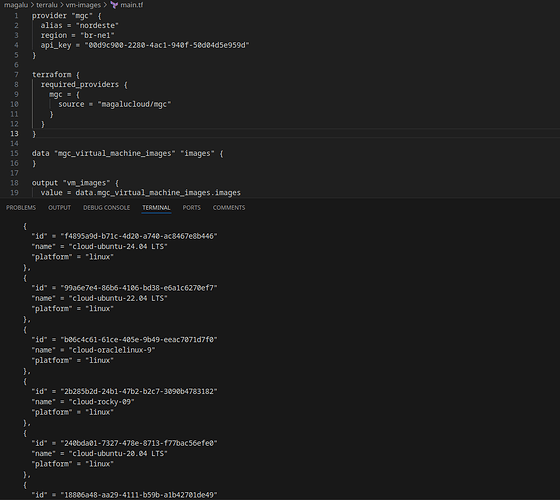The width and height of the screenshot is (560, 500).
Task: Open the COMMENTS tab
Action: [229, 208]
